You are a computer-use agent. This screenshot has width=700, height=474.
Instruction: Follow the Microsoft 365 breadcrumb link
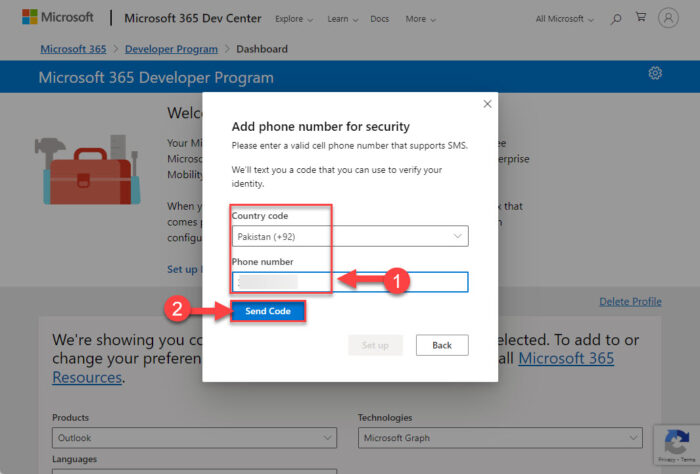pyautogui.click(x=74, y=49)
